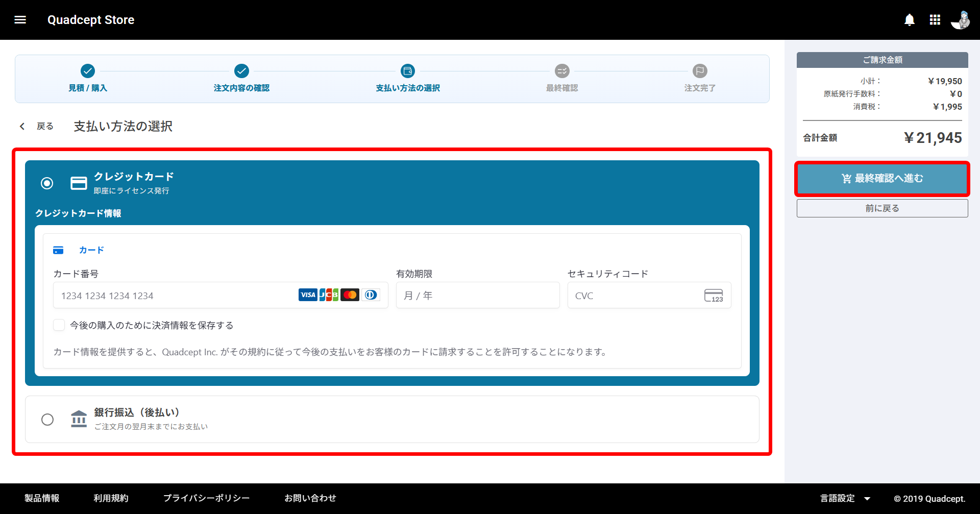Check 今後の購入のために決済情報を保存する box
This screenshot has width=980, height=514.
click(59, 325)
